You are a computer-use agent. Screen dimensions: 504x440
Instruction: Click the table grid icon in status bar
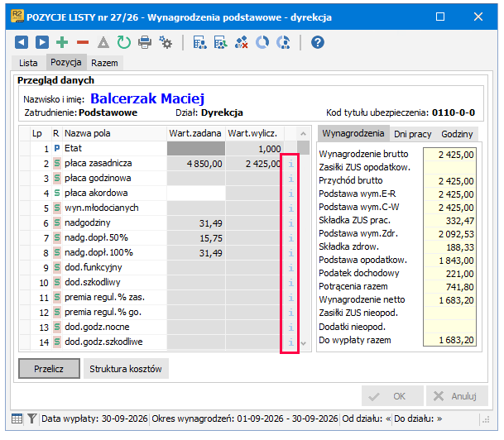pos(17,418)
